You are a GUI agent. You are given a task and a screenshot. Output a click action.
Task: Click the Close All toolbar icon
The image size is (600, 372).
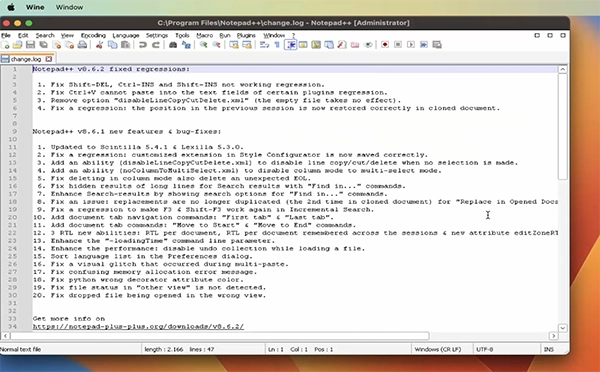coord(69,45)
